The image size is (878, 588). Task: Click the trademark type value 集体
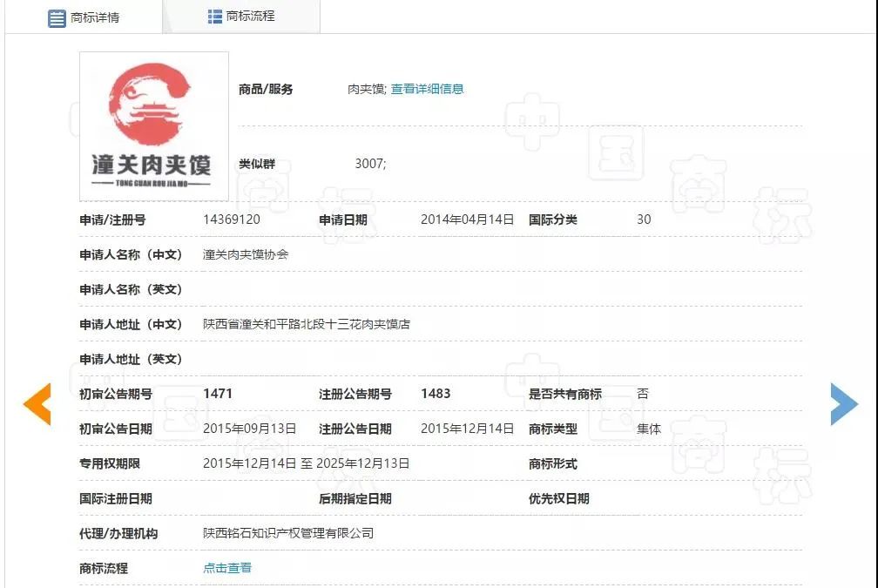(649, 429)
